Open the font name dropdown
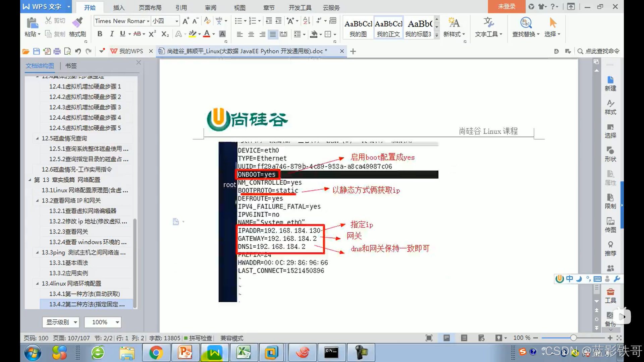644x362 pixels. [148, 21]
